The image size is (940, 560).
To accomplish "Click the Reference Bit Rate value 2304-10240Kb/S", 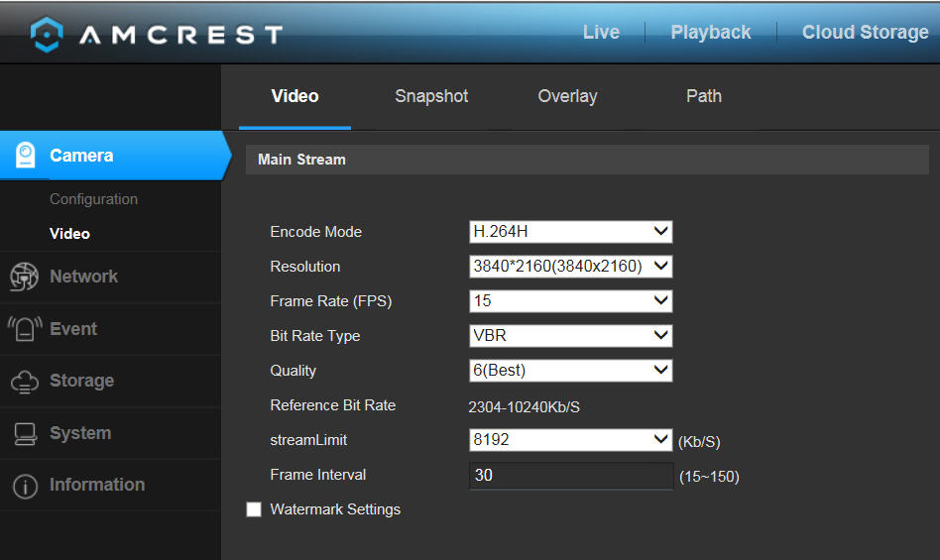I will click(x=524, y=407).
